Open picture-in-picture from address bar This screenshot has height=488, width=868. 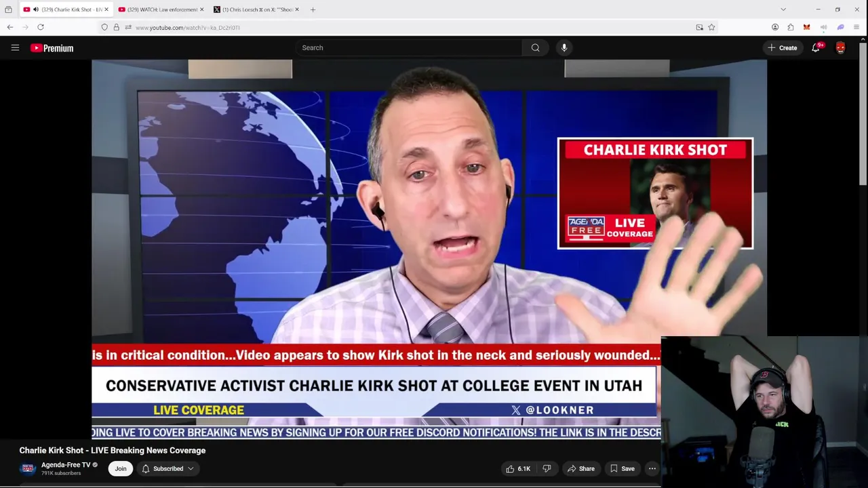[x=699, y=27]
